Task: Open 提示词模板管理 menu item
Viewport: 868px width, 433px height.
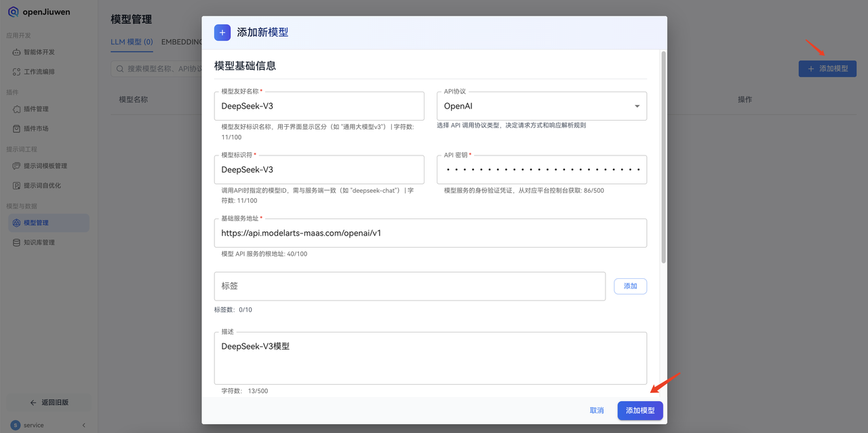Action: tap(48, 166)
